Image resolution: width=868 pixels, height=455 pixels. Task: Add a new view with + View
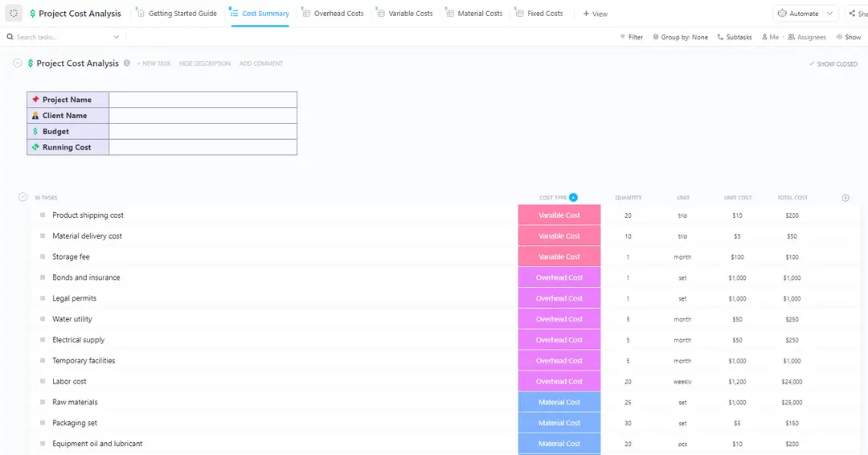(595, 14)
